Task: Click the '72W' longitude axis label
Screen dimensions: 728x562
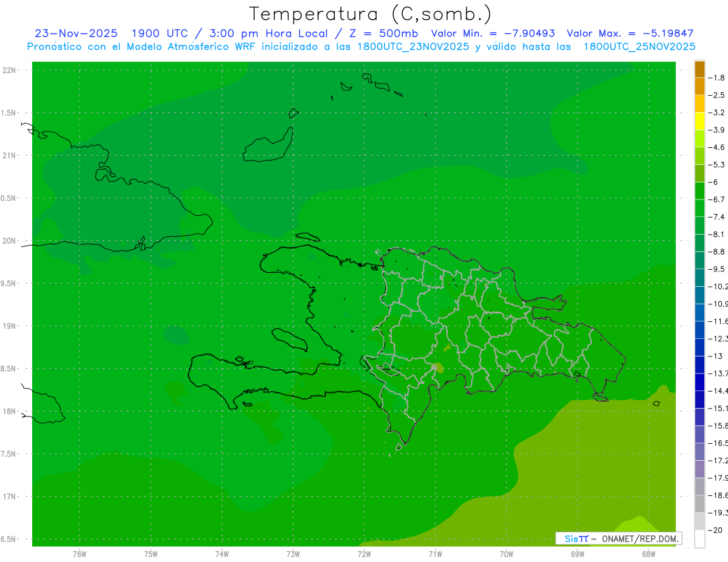Action: pyautogui.click(x=365, y=554)
